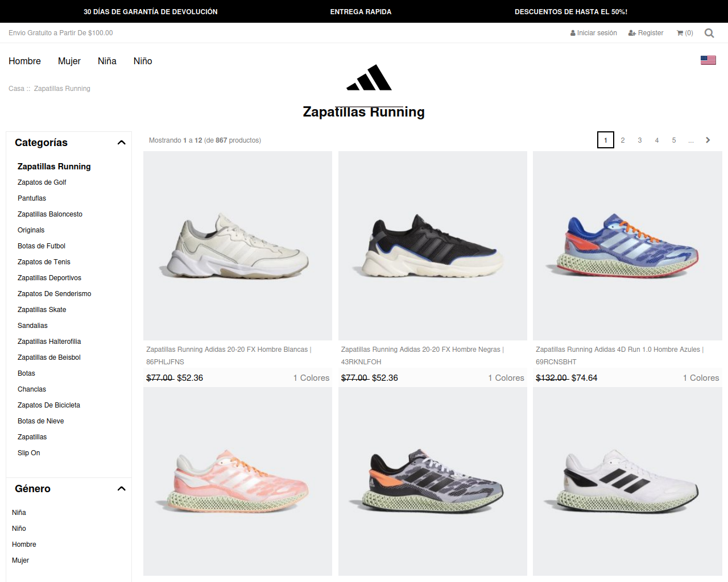Select Zapatillas Halterofilia category

click(49, 342)
